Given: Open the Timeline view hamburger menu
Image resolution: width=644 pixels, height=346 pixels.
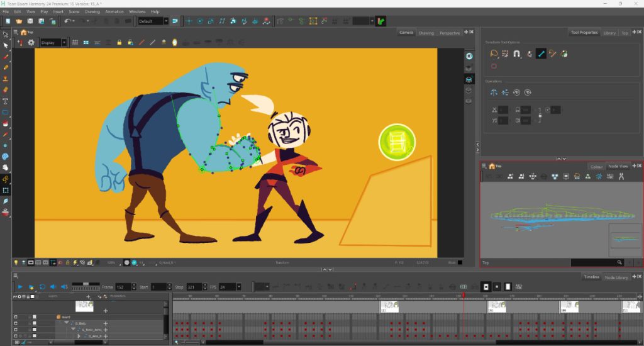Looking at the screenshot, I should [x=16, y=276].
